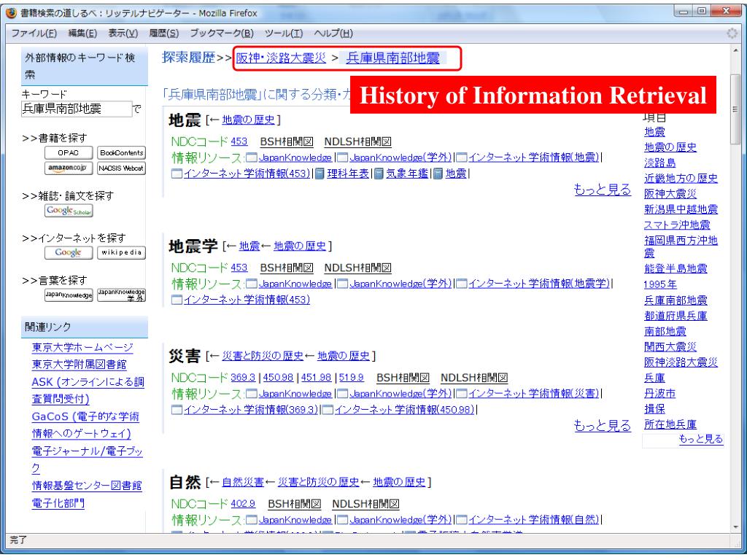Open NDLSH相関図 under the 地震 heading

click(x=357, y=141)
